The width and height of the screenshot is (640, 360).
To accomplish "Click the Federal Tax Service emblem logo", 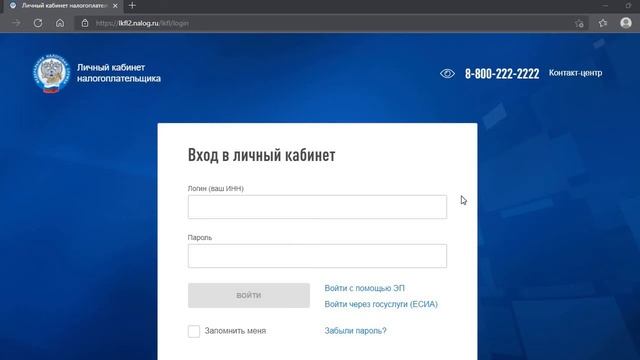I will [x=51, y=73].
